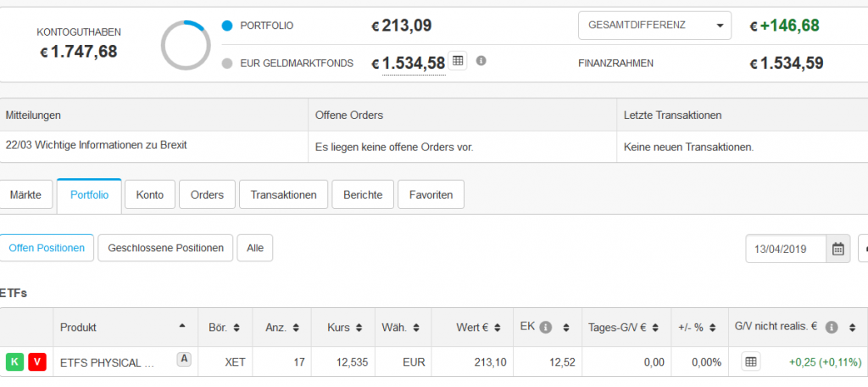Viewport: 868px width, 387px height.
Task: Expand the Gesamtdifferenz dropdown
Action: coord(654,25)
